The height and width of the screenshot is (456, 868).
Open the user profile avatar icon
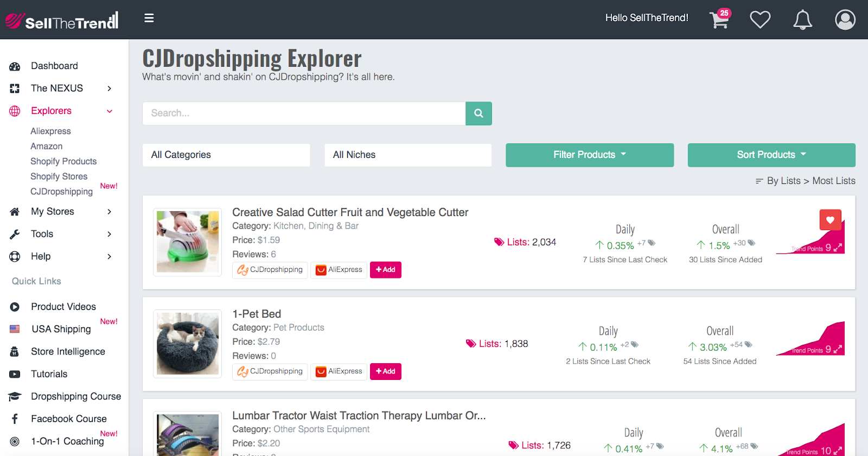845,20
